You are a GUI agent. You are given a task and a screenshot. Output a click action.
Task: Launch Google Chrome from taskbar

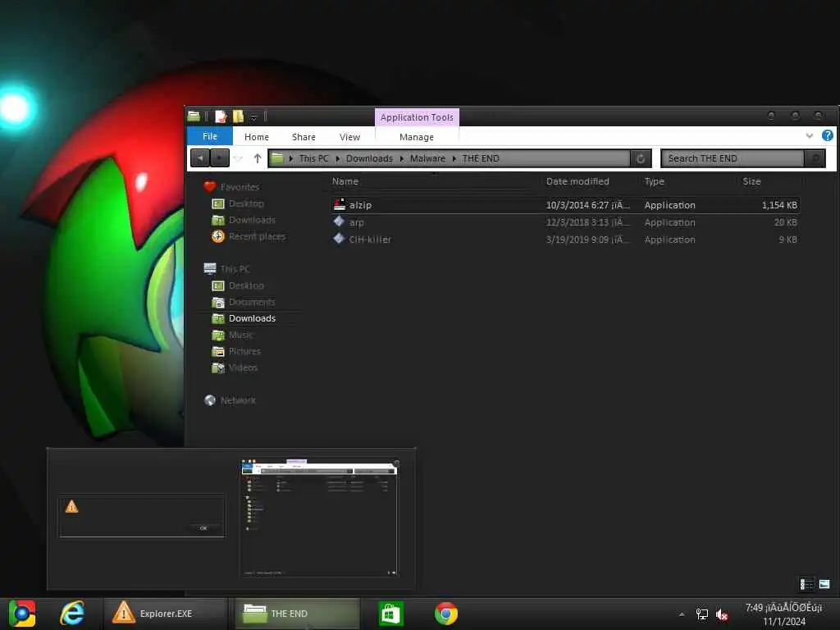point(445,614)
